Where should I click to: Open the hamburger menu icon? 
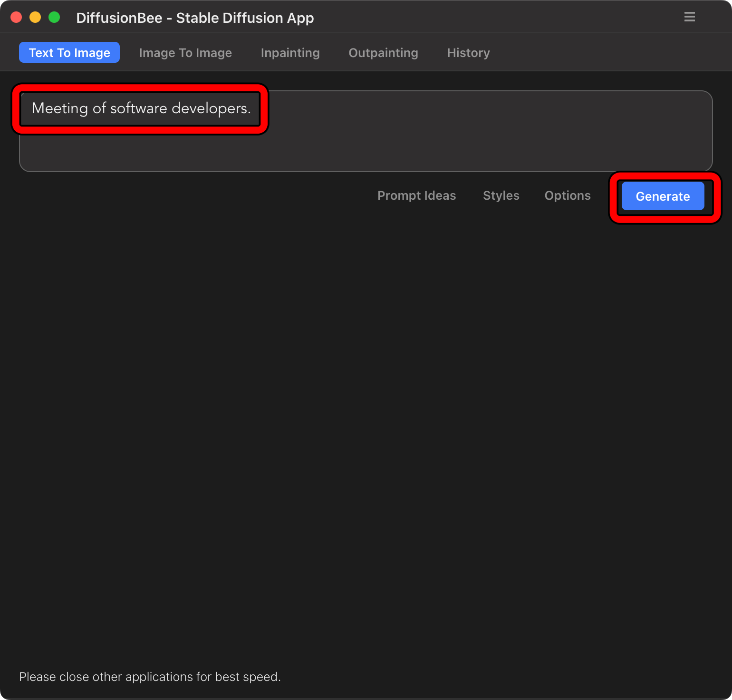(x=689, y=17)
